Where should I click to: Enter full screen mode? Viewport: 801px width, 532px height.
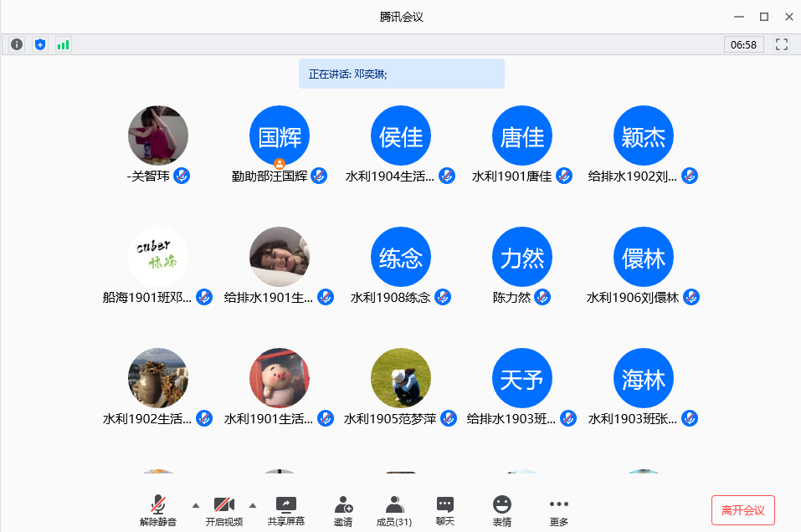click(x=782, y=44)
